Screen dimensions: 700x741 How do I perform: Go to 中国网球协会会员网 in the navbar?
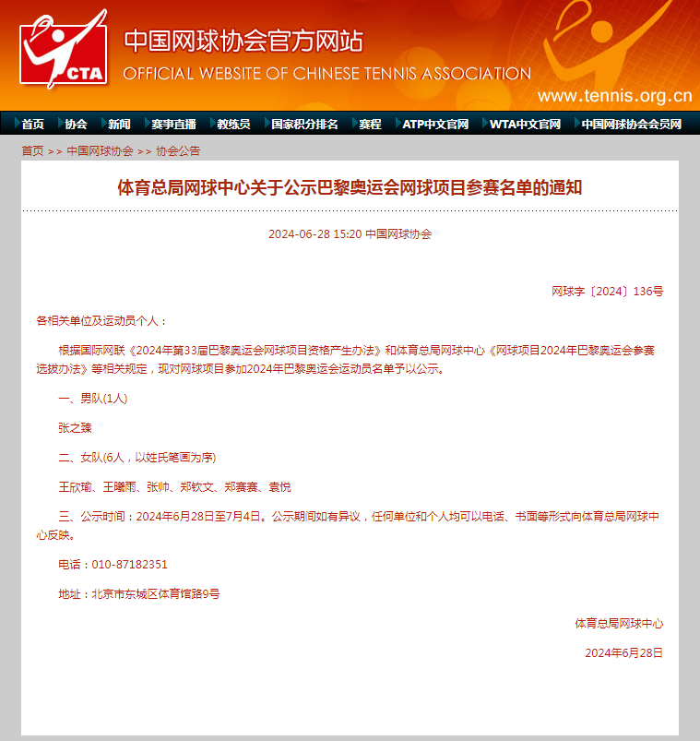[631, 124]
